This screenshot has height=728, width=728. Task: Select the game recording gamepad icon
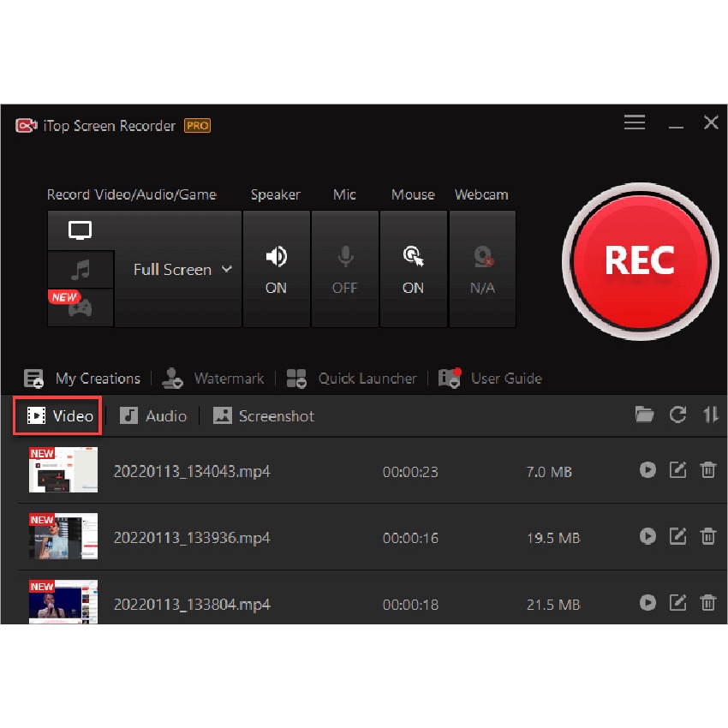(x=81, y=308)
